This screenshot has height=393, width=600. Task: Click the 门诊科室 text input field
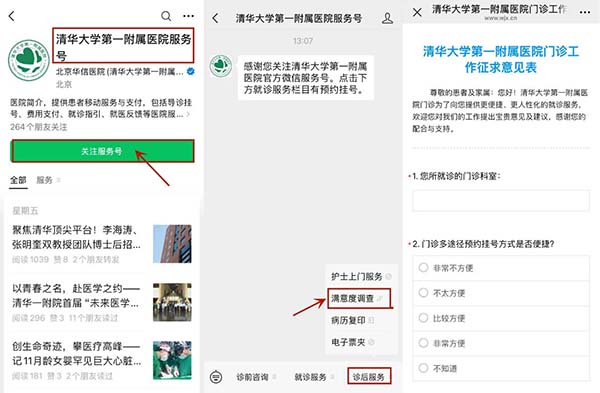click(501, 201)
